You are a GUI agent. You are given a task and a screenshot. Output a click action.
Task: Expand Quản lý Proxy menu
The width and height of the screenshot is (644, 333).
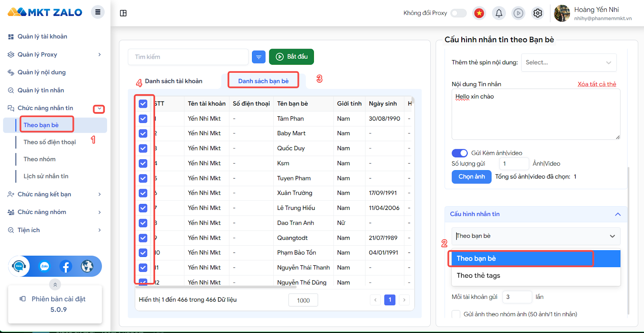pyautogui.click(x=99, y=55)
